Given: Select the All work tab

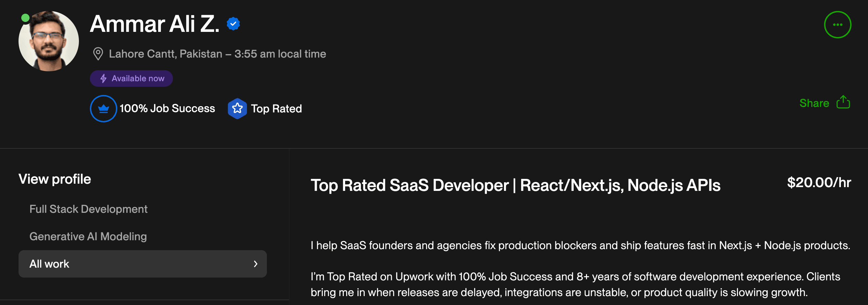Looking at the screenshot, I should click(x=49, y=264).
